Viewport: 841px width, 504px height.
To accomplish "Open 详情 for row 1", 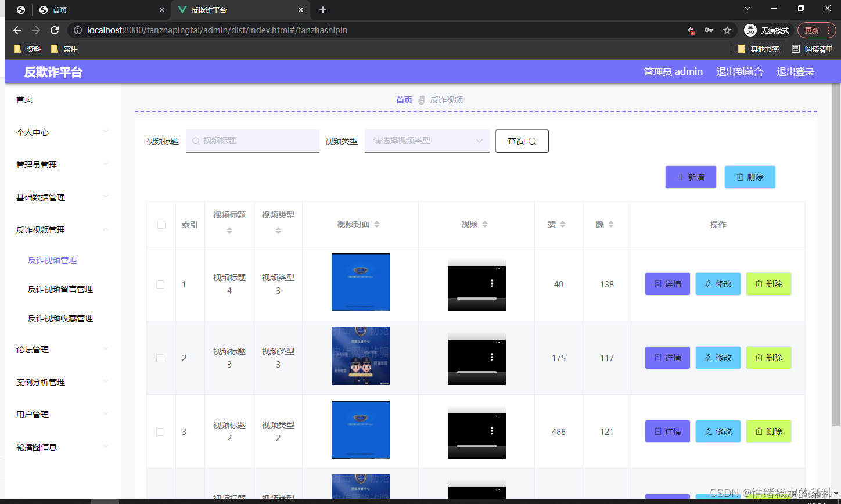I will coord(667,284).
